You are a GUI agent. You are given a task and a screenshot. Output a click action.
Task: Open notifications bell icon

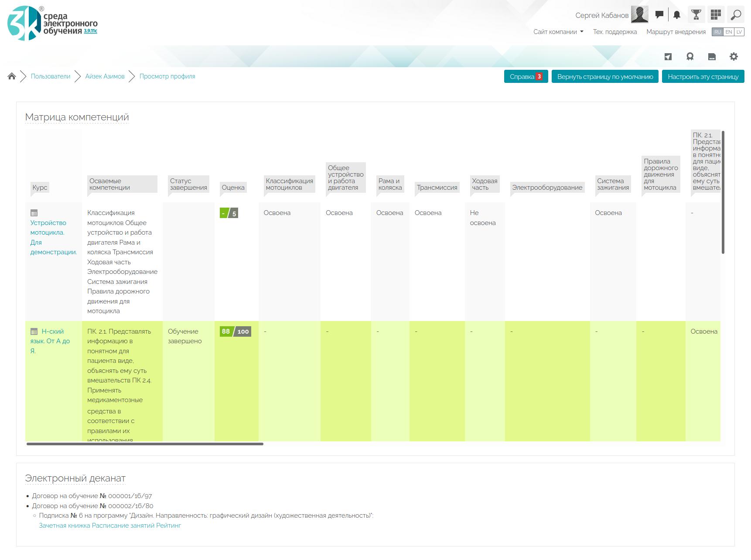pyautogui.click(x=676, y=15)
